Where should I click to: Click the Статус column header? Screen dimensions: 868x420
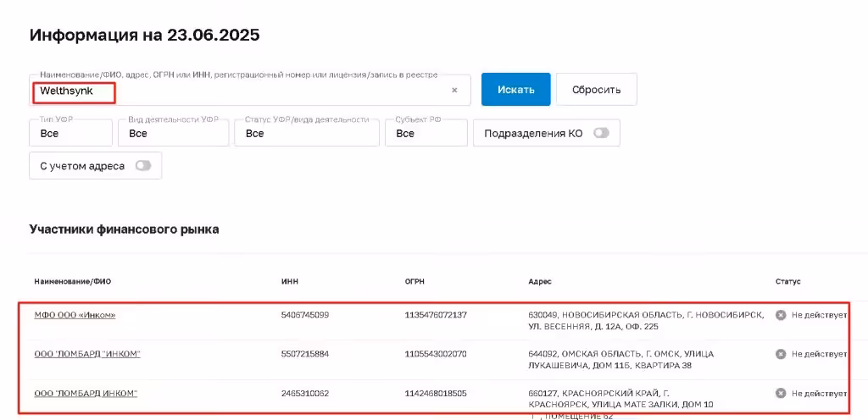(788, 282)
